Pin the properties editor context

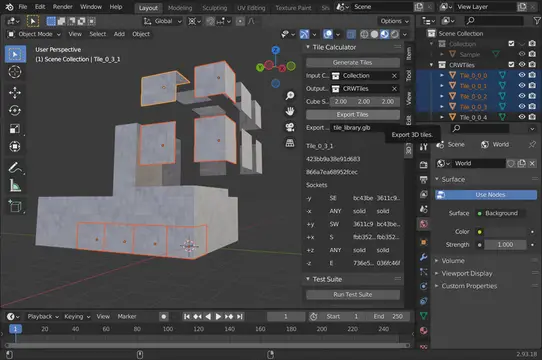tap(532, 145)
